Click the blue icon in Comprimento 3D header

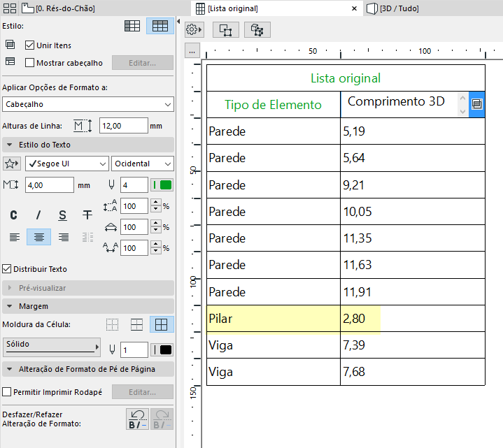click(x=476, y=104)
